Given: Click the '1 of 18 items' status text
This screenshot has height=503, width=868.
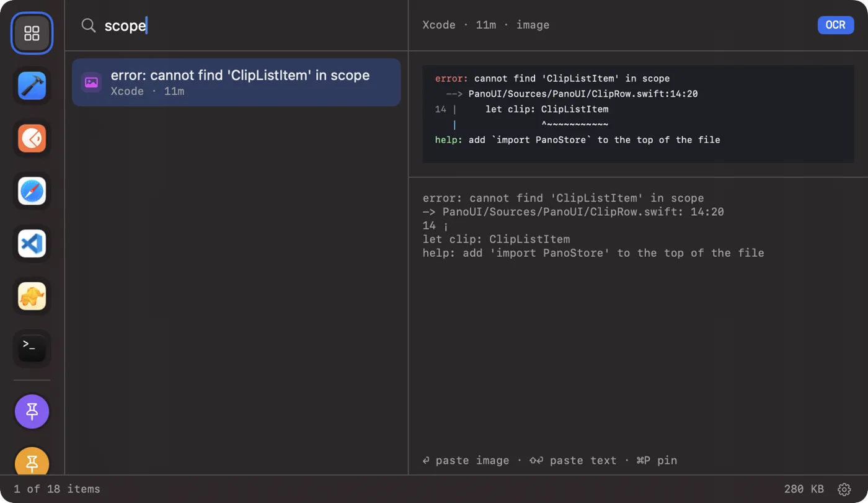Looking at the screenshot, I should click(56, 489).
